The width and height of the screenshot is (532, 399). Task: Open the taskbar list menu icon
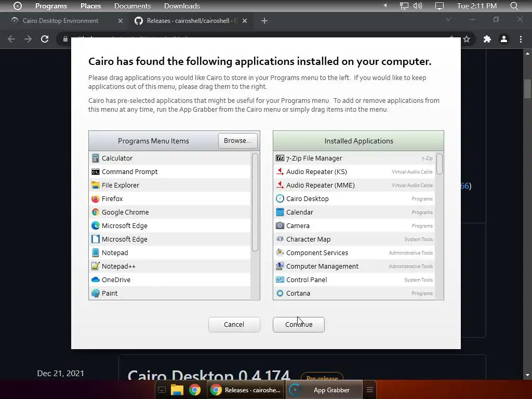(x=370, y=390)
